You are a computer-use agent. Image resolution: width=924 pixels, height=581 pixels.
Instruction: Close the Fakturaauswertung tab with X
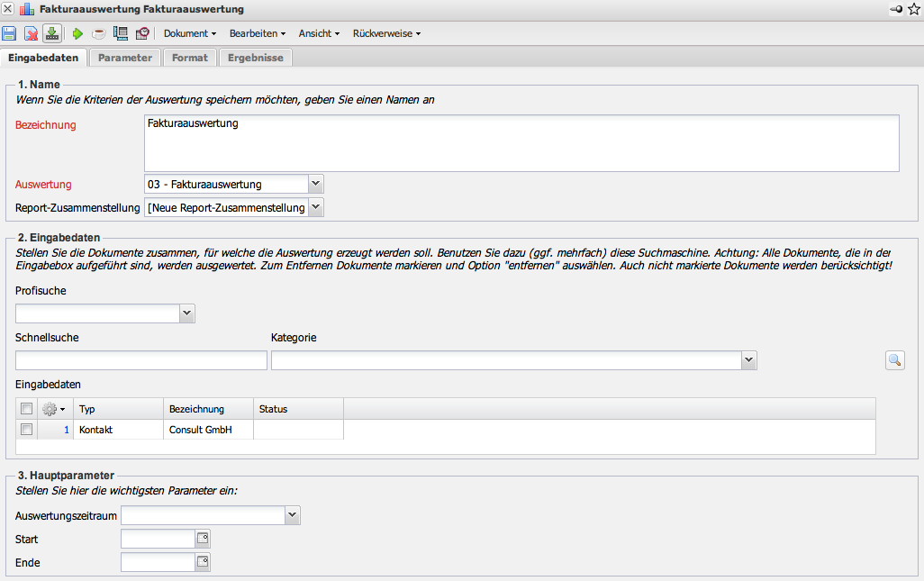[8, 9]
